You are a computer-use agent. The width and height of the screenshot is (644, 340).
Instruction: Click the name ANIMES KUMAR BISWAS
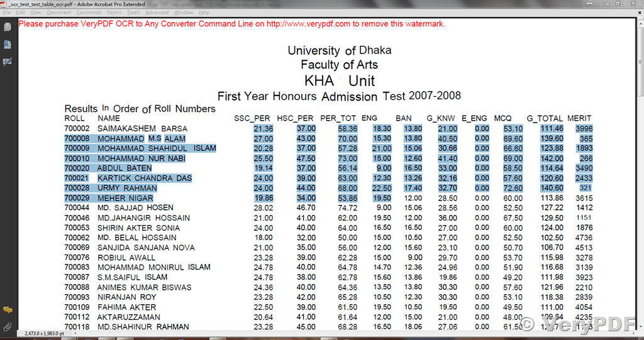[x=144, y=287]
